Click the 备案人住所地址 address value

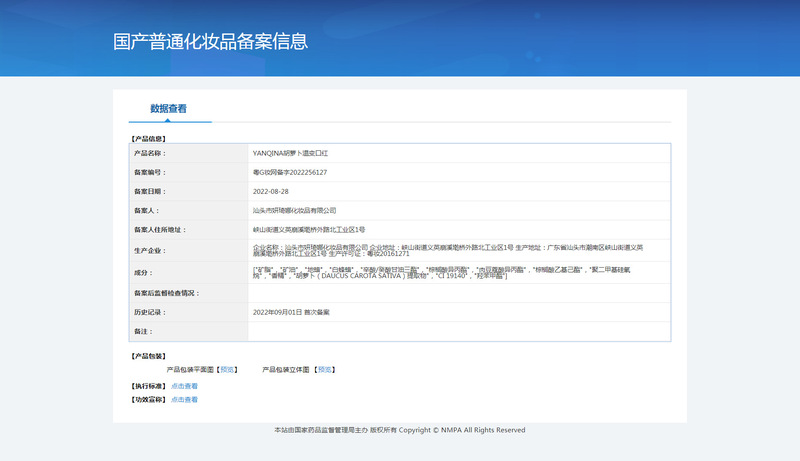click(309, 229)
